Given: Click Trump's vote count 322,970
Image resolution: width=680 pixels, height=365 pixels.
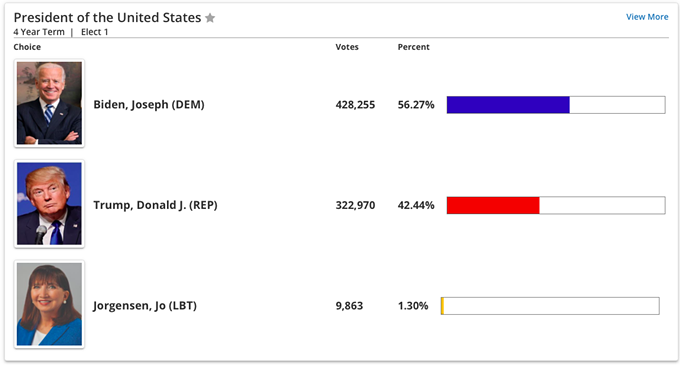Looking at the screenshot, I should 355,205.
